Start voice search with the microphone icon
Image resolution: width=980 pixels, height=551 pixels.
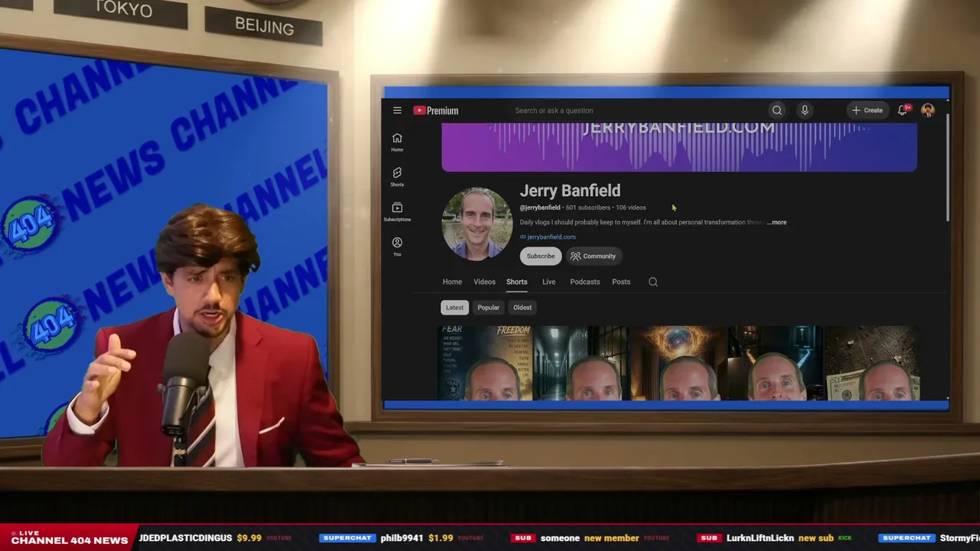click(x=805, y=110)
